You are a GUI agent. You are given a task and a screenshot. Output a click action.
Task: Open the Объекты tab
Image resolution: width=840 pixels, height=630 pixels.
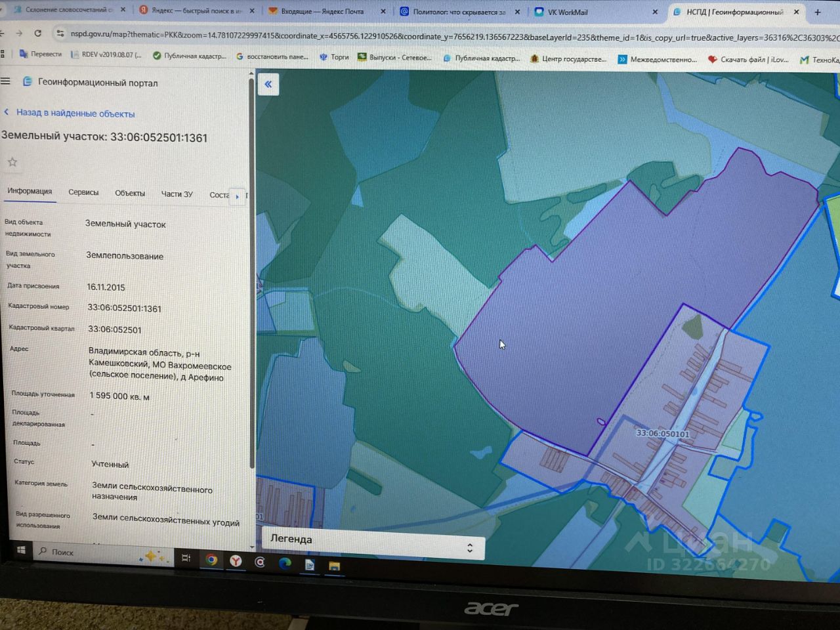[130, 193]
